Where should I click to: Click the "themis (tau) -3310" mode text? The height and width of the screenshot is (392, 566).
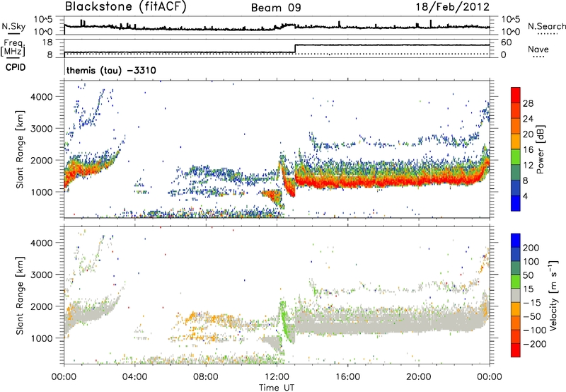coord(111,70)
